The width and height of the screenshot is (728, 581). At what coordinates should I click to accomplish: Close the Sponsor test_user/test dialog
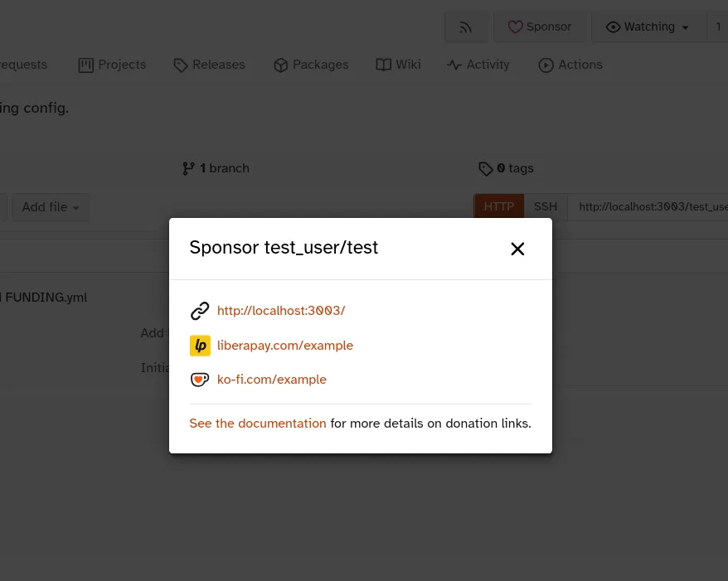517,249
